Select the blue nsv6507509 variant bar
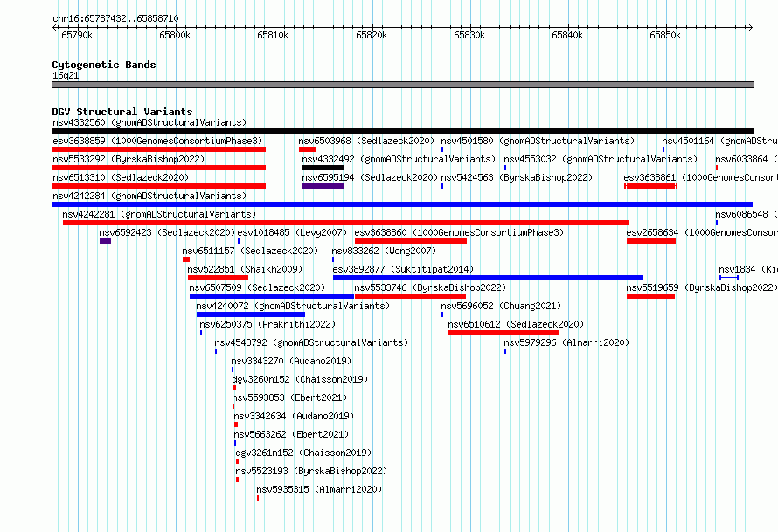This screenshot has width=778, height=532. [x=271, y=296]
